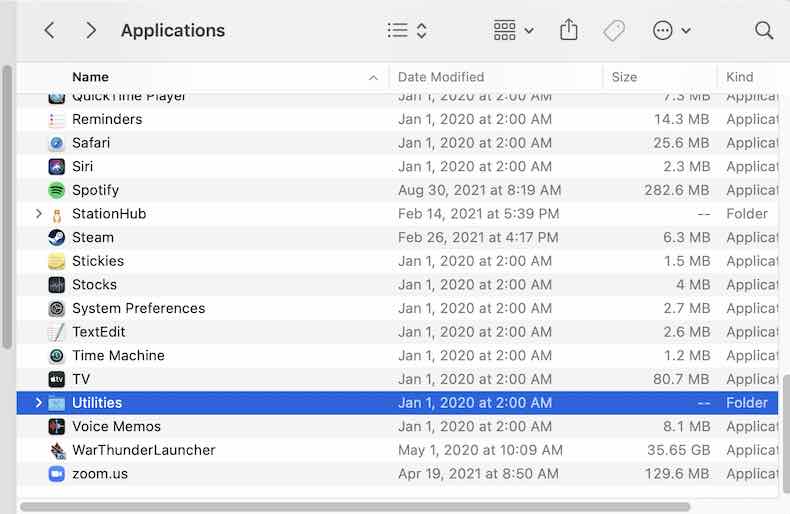The width and height of the screenshot is (790, 514).
Task: Click the Utilities folder name
Action: tap(97, 403)
